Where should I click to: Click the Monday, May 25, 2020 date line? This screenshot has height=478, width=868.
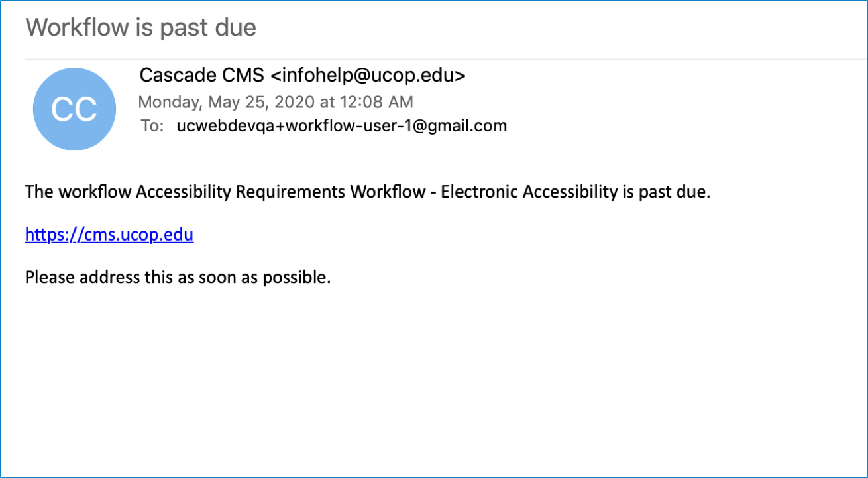(x=275, y=102)
